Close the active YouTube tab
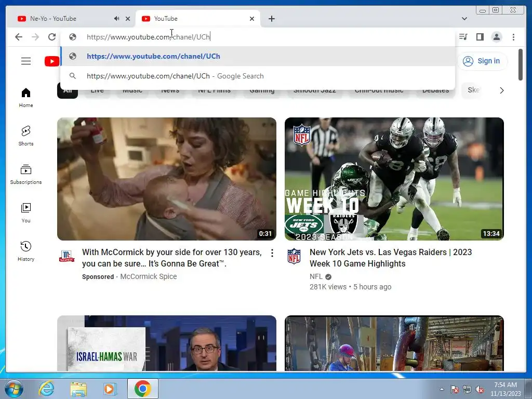The image size is (532, 399). pyautogui.click(x=252, y=19)
